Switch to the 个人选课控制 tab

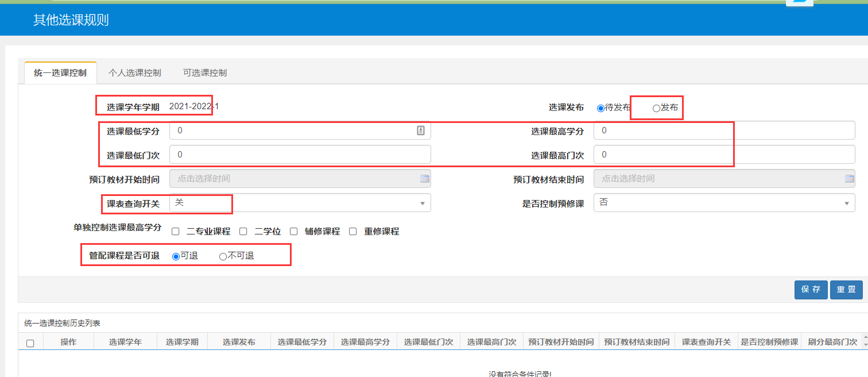[x=134, y=73]
